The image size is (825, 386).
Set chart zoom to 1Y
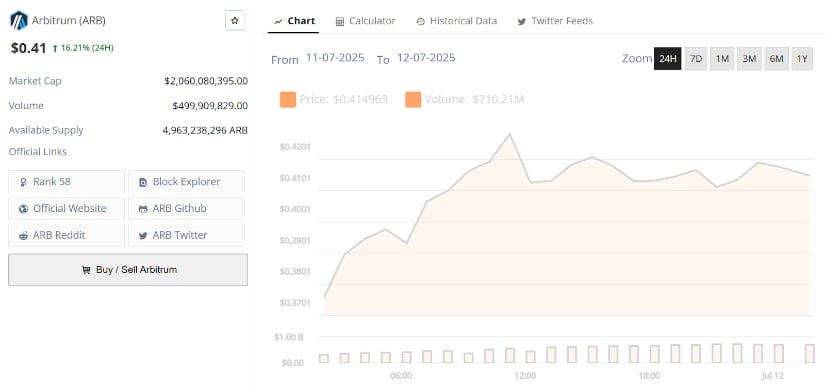(802, 59)
